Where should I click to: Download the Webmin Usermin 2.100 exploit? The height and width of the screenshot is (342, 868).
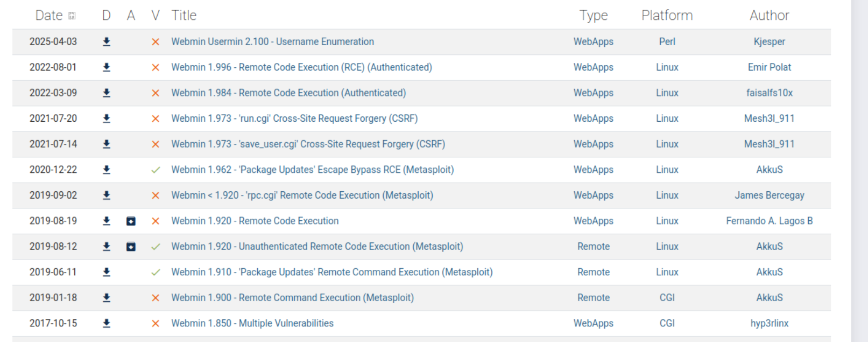107,42
